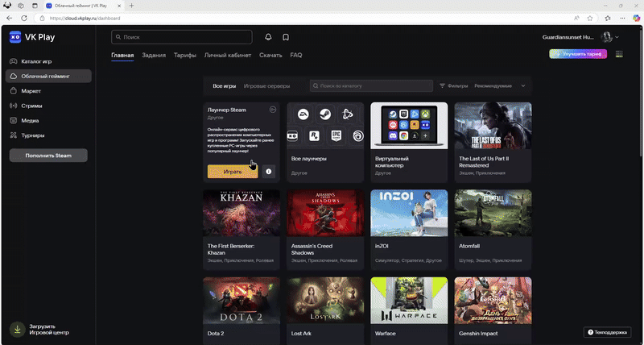Open the Задания tab
Viewport: 644px width, 345px height.
154,55
